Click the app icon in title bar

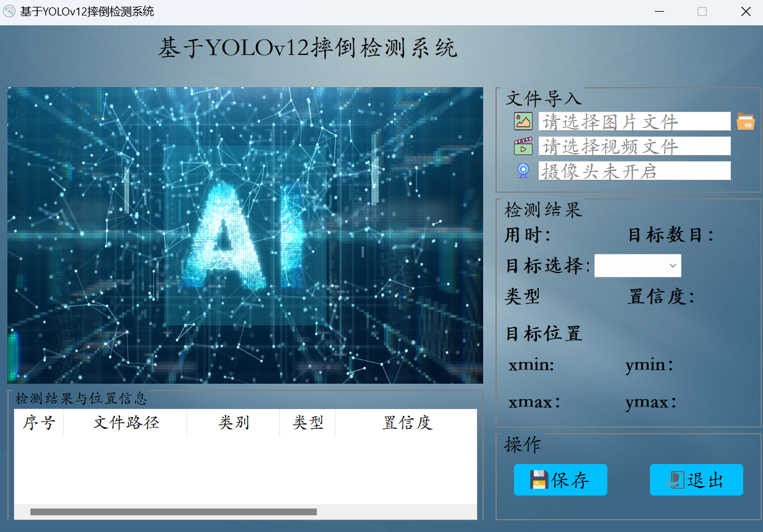pyautogui.click(x=9, y=12)
